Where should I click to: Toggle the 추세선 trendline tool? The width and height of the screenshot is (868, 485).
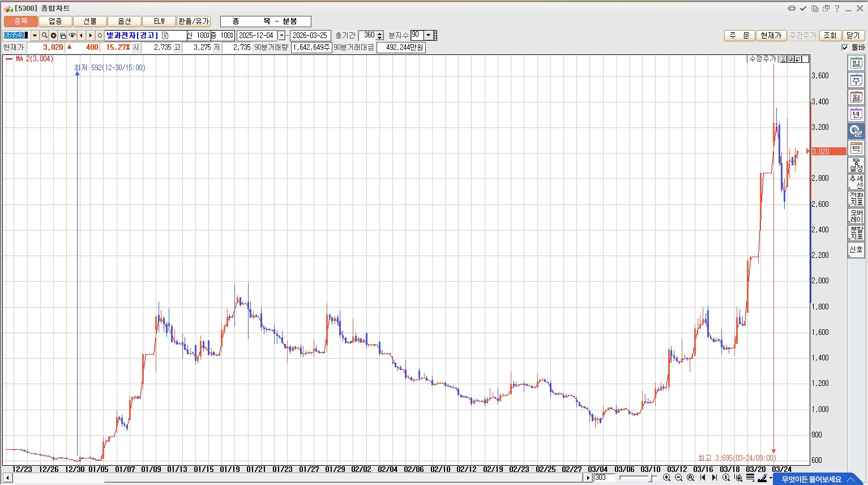[x=856, y=182]
